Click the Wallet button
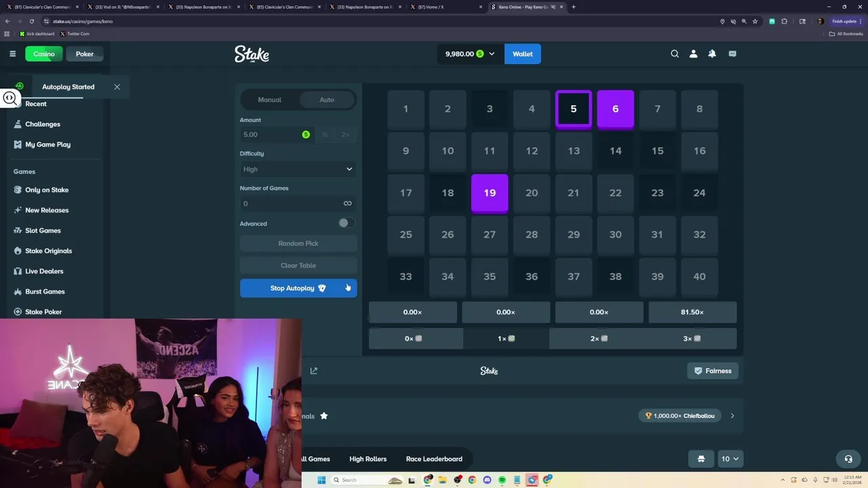The image size is (868, 488). pos(522,54)
